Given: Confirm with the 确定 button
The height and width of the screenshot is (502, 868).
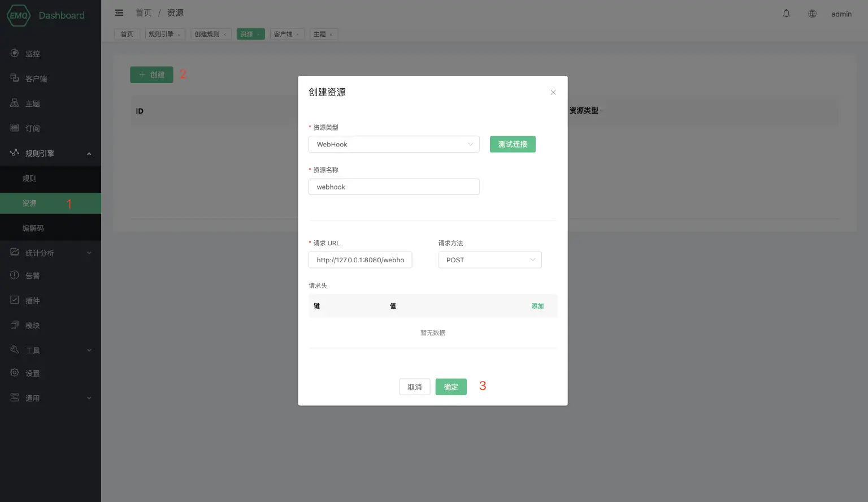Looking at the screenshot, I should (450, 387).
